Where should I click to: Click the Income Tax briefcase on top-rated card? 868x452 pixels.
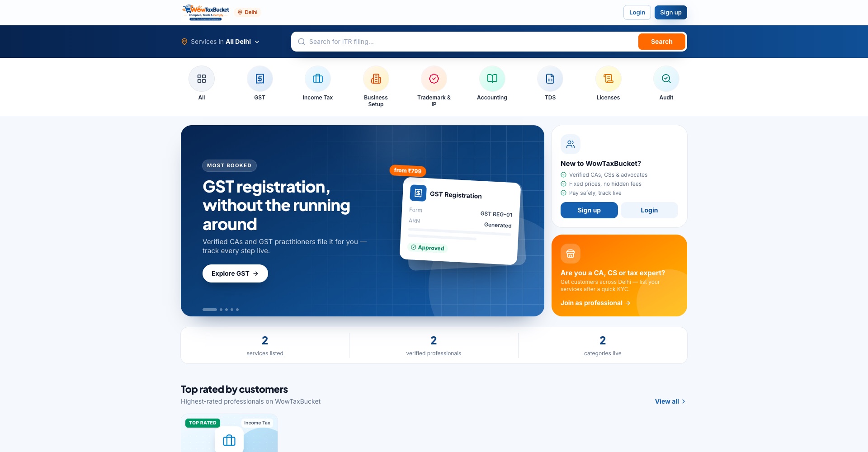[229, 440]
